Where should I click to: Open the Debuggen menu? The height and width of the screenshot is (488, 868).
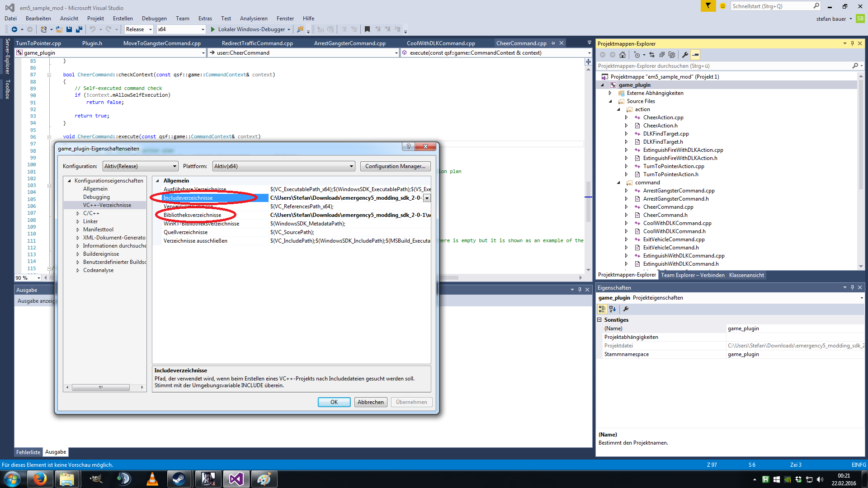coord(154,19)
